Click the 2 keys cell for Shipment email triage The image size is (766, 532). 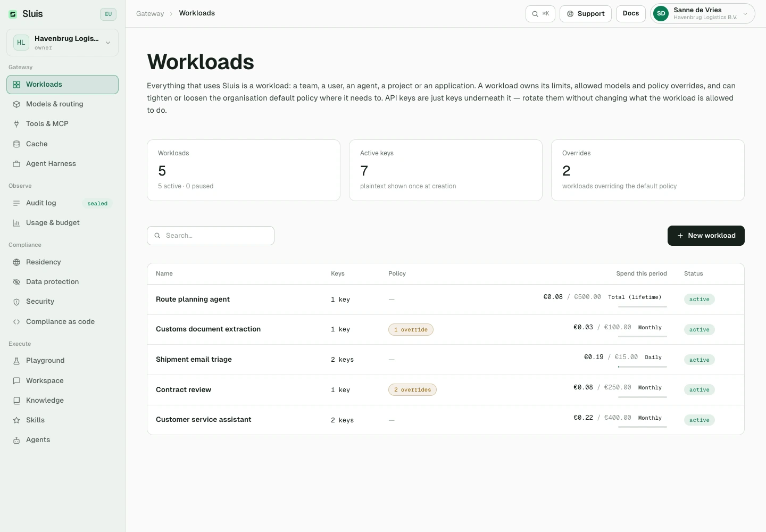point(342,360)
